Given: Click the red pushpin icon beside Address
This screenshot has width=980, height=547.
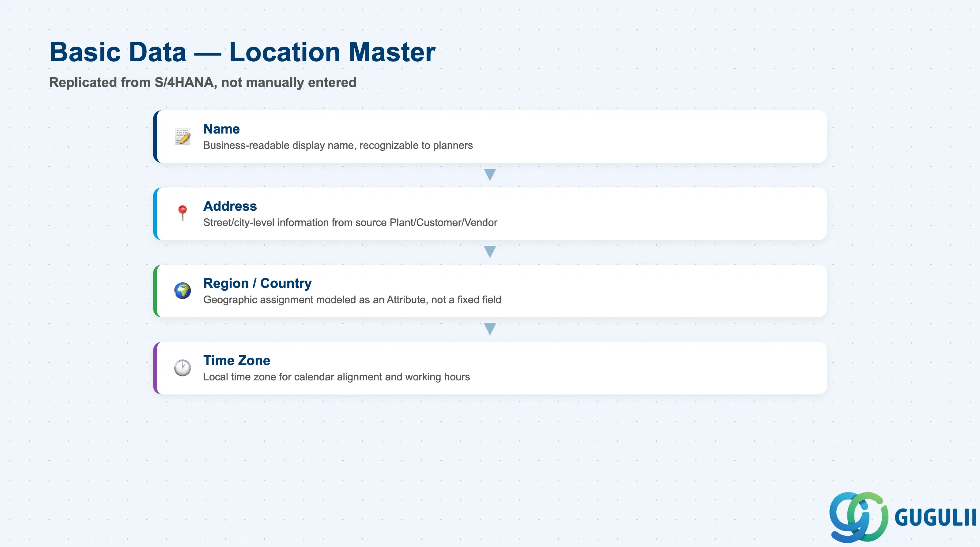Looking at the screenshot, I should pyautogui.click(x=183, y=213).
